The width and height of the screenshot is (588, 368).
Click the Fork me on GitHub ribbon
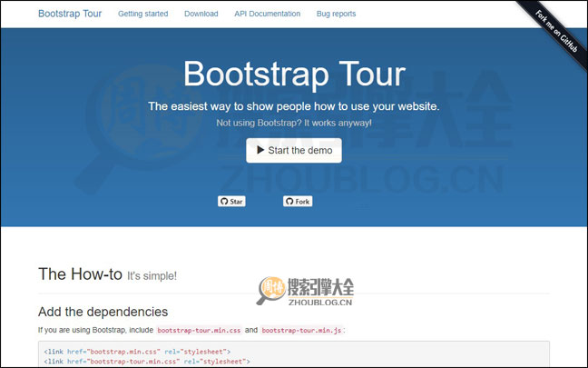pyautogui.click(x=556, y=31)
